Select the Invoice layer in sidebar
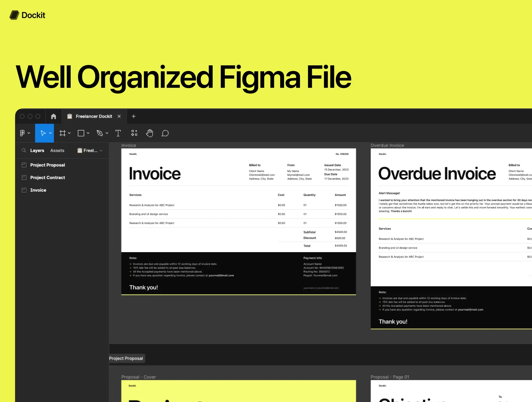The height and width of the screenshot is (402, 532). pyautogui.click(x=38, y=190)
